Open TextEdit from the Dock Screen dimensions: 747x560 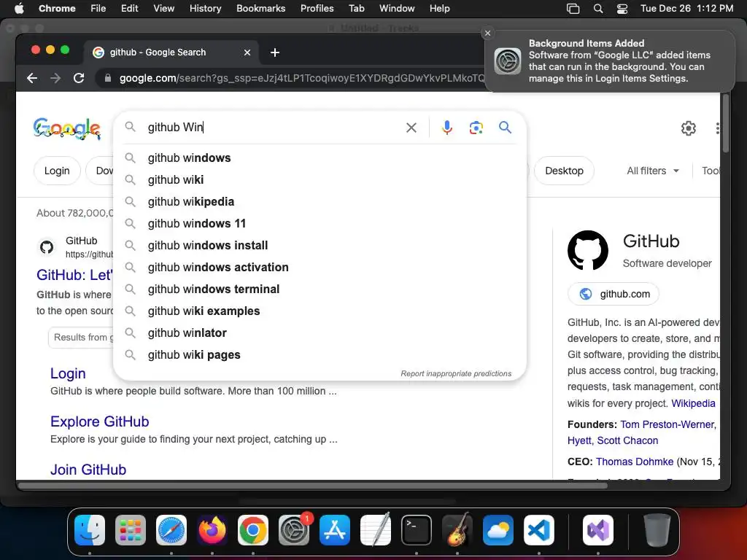click(x=376, y=530)
